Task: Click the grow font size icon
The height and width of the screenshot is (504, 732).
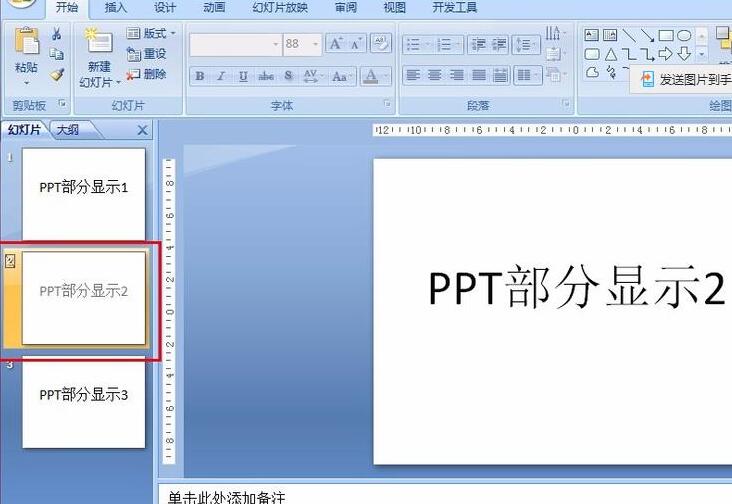Action: click(335, 44)
